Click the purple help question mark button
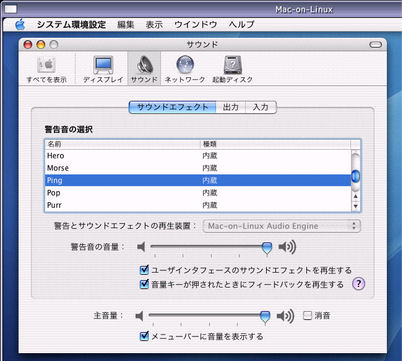 click(x=358, y=284)
